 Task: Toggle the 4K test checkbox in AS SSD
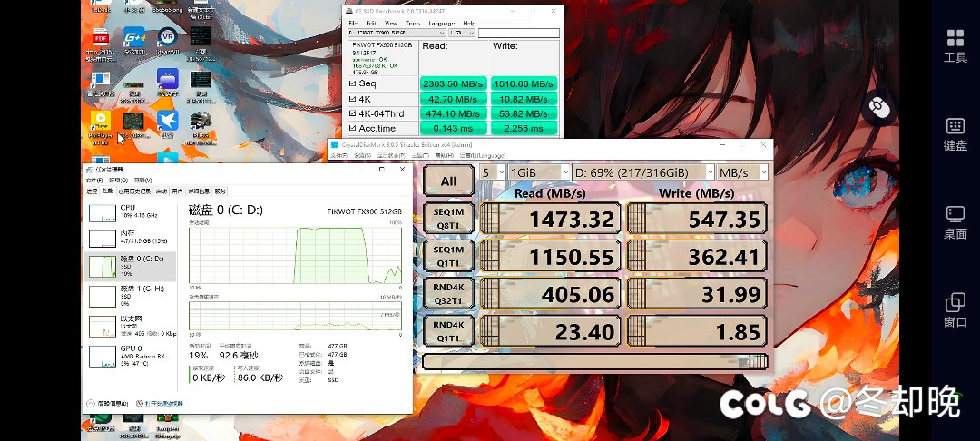(352, 99)
